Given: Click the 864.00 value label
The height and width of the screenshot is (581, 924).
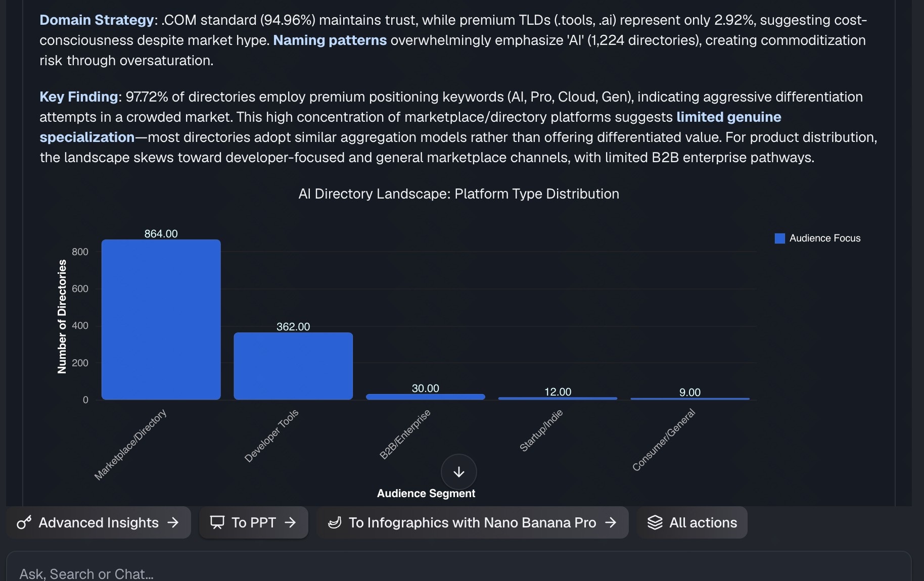Looking at the screenshot, I should pyautogui.click(x=161, y=234).
